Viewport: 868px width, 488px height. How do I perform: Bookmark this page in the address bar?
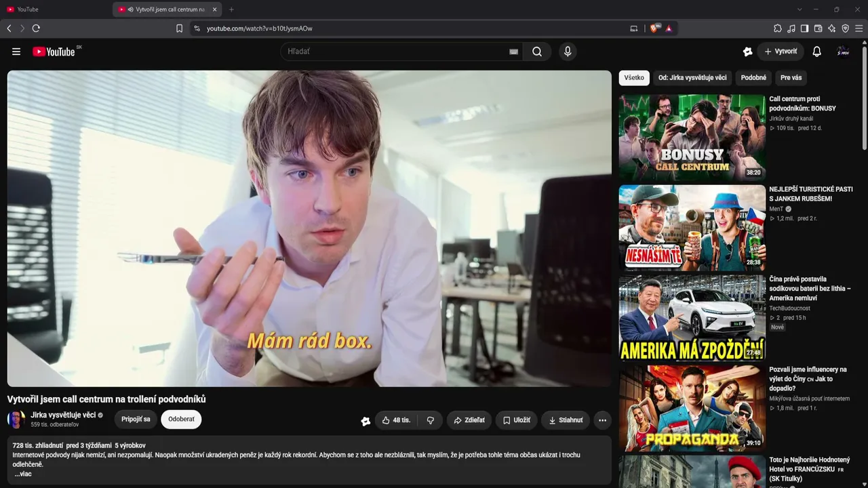coord(179,28)
